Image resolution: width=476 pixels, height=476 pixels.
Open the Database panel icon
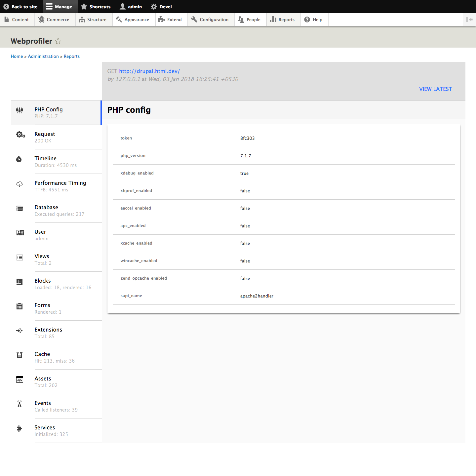coord(20,208)
